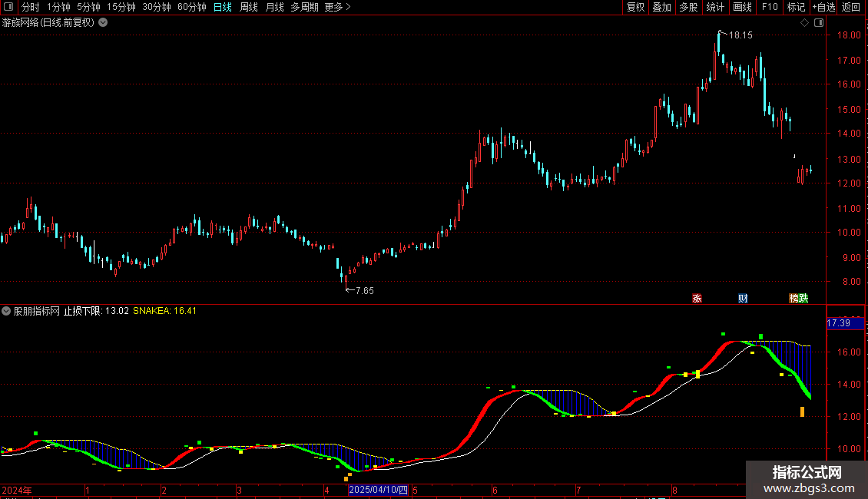868x499 pixels.
Task: Click the 17.39 axis price box
Action: [x=845, y=323]
